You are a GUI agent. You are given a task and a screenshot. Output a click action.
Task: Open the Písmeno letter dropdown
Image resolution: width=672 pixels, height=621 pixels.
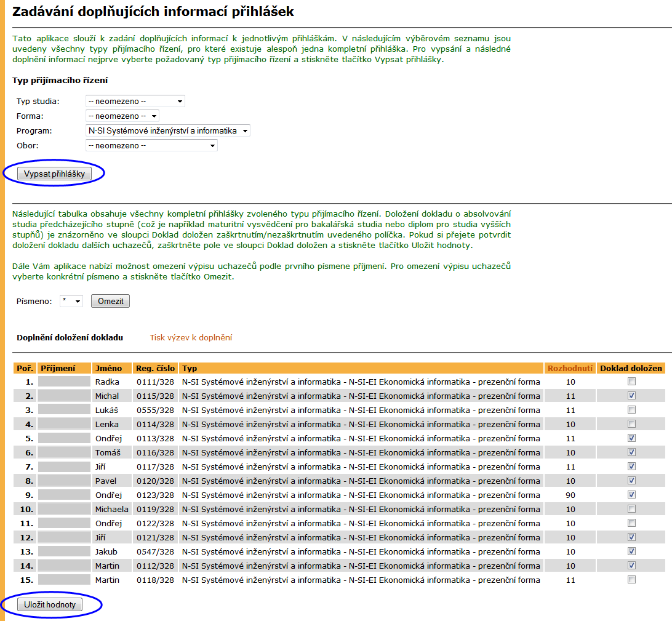tap(71, 301)
